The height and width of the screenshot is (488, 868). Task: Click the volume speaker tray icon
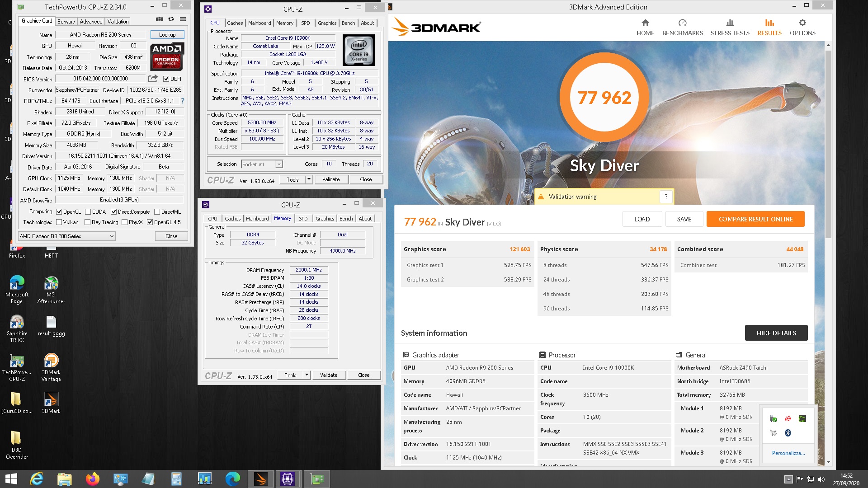tap(821, 479)
